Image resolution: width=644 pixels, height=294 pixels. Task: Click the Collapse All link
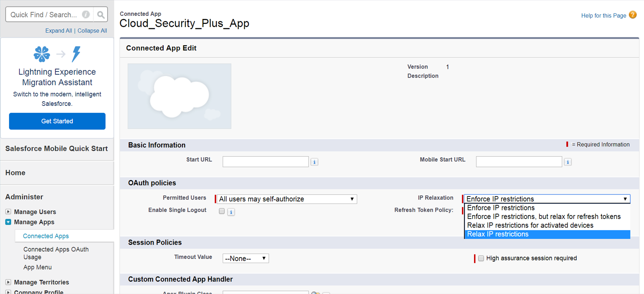[x=92, y=31]
